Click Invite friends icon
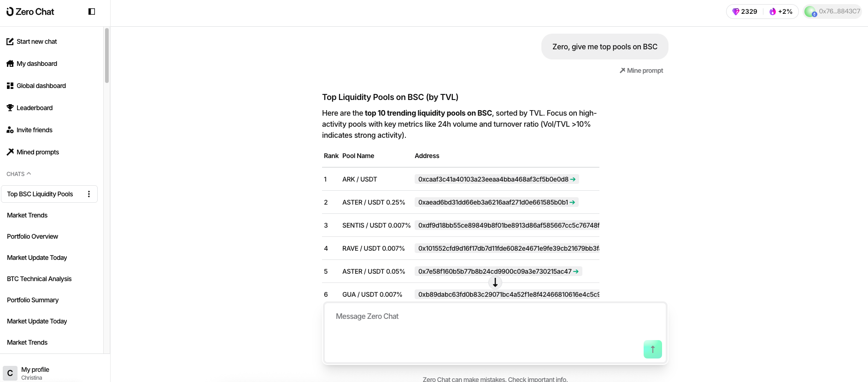Screen dimensions: 868x382 (x=10, y=130)
